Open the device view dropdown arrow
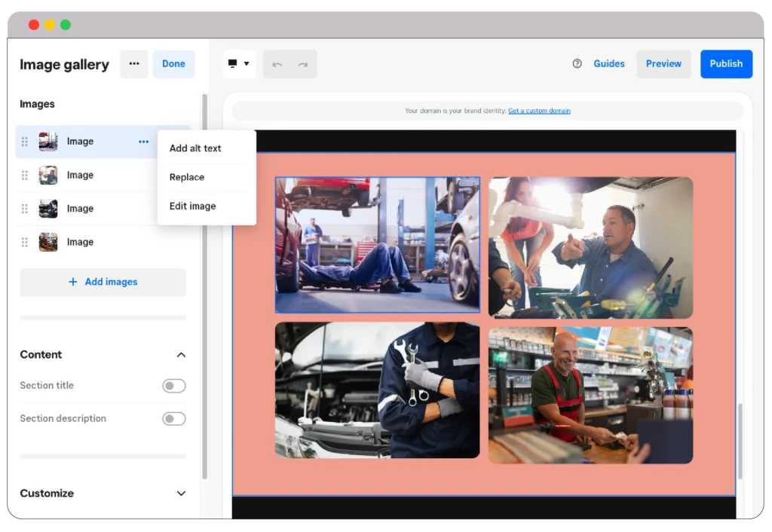The image size is (772, 532). tap(247, 63)
